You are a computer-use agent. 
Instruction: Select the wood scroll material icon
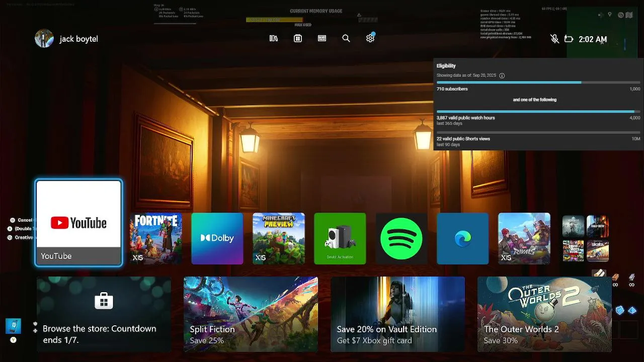coord(599,274)
